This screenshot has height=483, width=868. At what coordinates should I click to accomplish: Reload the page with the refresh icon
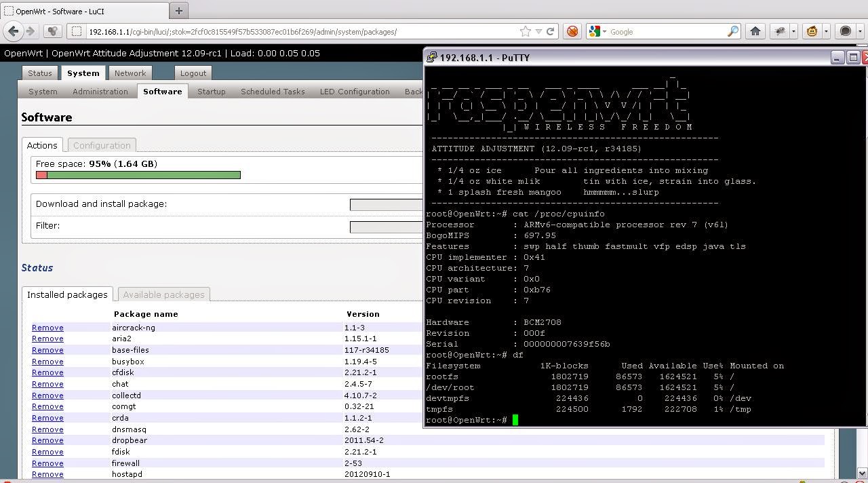(551, 31)
